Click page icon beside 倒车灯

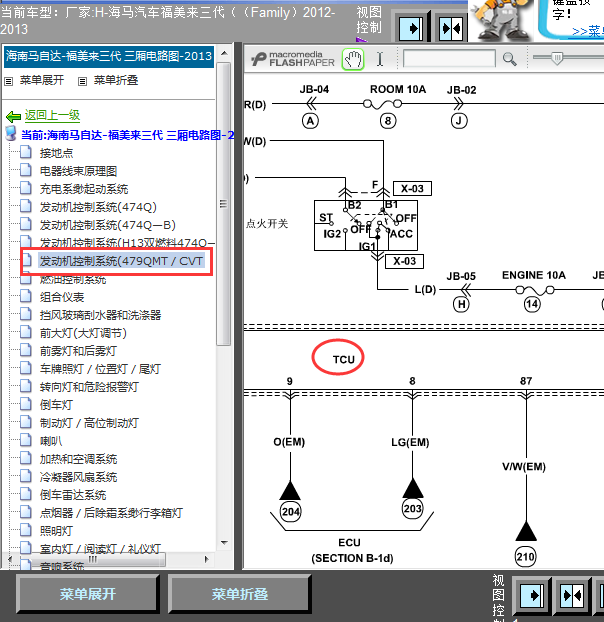coord(26,404)
